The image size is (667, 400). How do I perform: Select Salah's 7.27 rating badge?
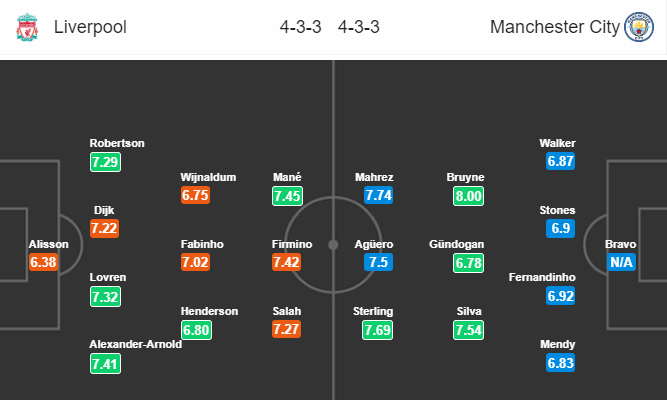[286, 329]
